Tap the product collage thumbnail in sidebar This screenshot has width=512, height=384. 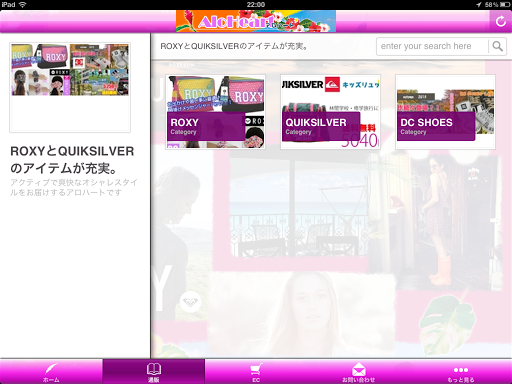pyautogui.click(x=70, y=70)
